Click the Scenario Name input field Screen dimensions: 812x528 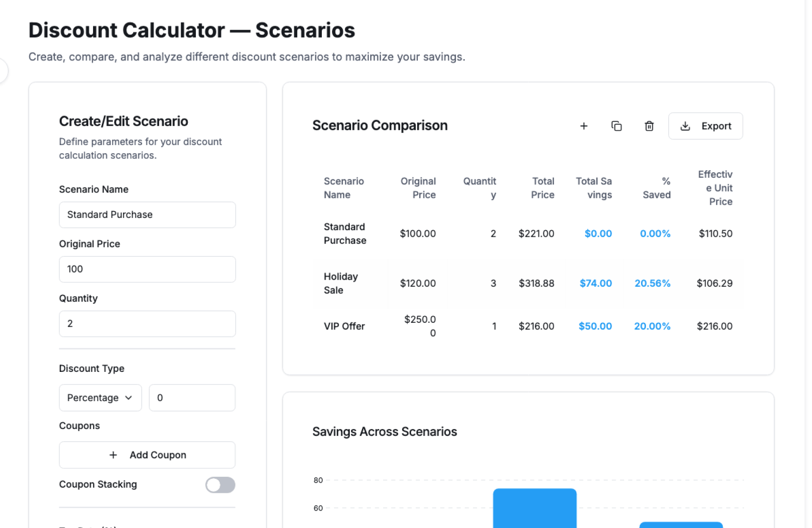147,214
